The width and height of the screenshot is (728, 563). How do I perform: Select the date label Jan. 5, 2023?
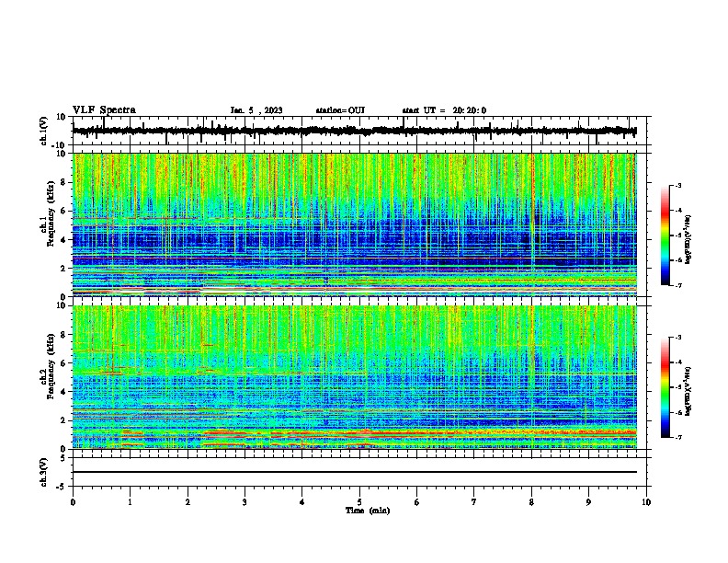256,110
